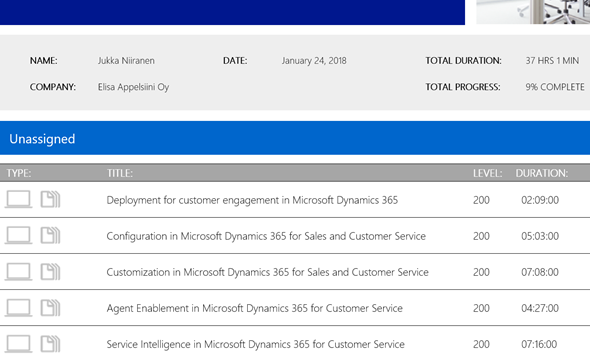This screenshot has width=590, height=360.
Task: Click the document icon in the Agent Enablement row
Action: tap(50, 308)
